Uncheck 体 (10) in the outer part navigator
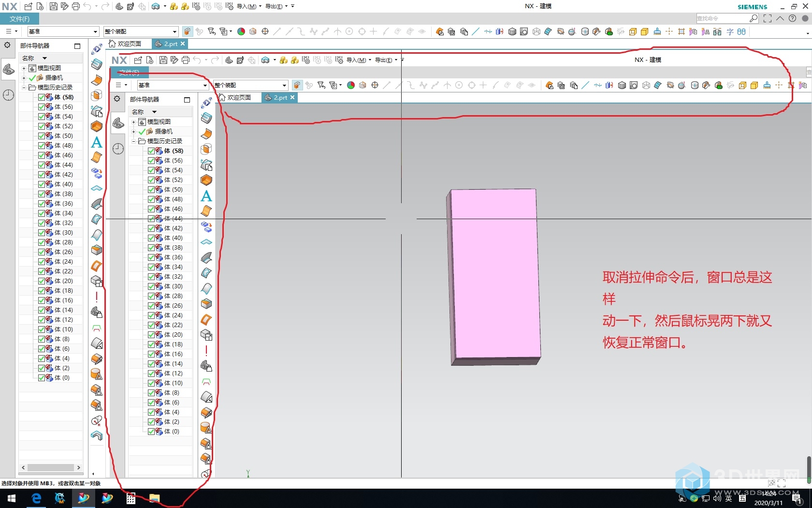Image resolution: width=812 pixels, height=508 pixels. coord(42,329)
